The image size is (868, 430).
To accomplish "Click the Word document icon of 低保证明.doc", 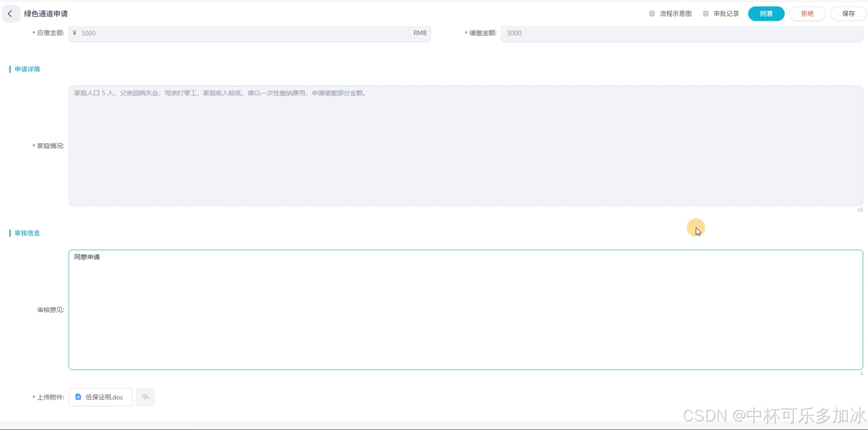I will point(78,397).
